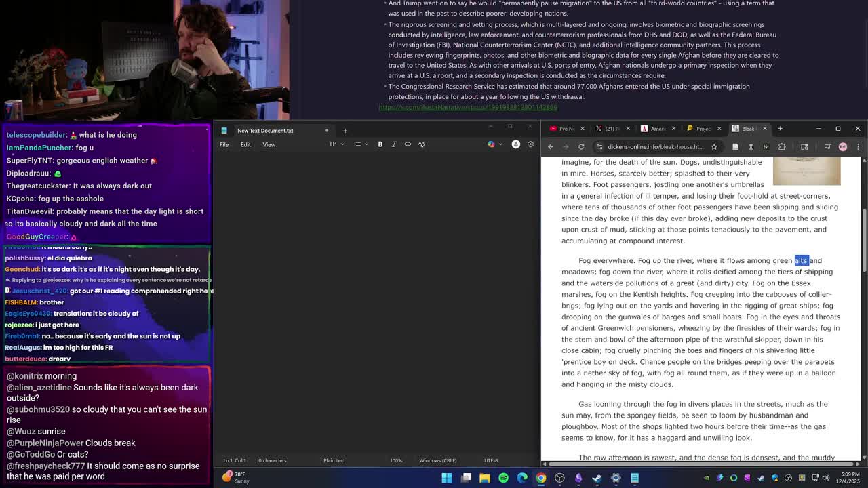Clear formatting with the Notepad toolbar icon
Viewport: 868px width, 488px height.
[421, 144]
